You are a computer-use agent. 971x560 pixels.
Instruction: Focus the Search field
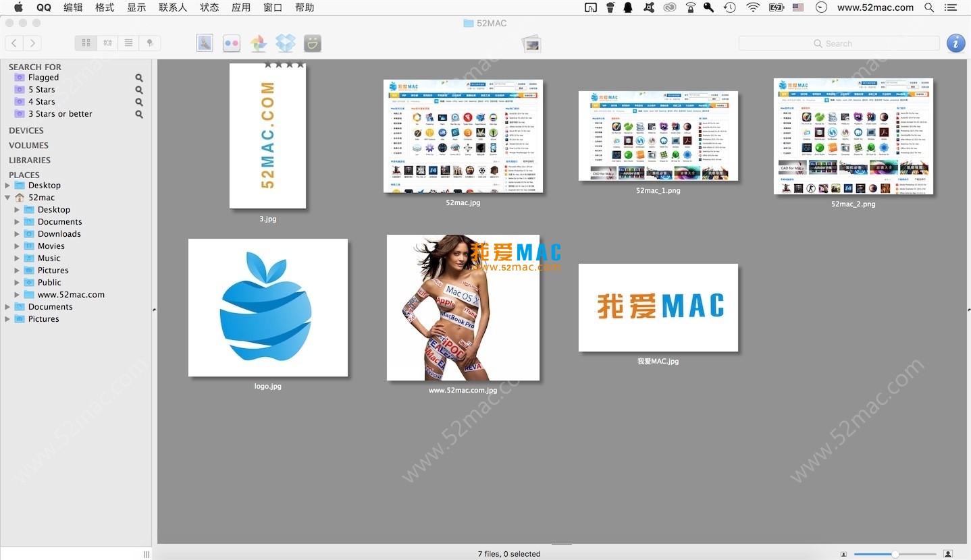coord(839,43)
